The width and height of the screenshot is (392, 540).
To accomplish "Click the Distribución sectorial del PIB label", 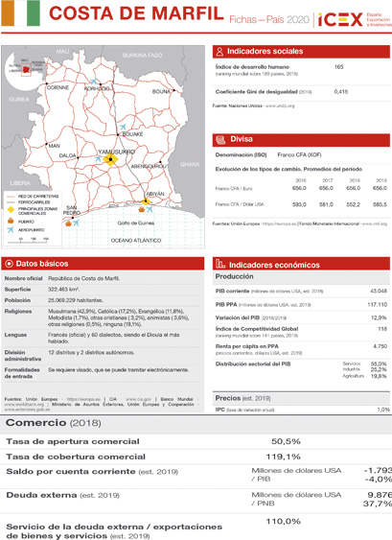I will [x=253, y=364].
